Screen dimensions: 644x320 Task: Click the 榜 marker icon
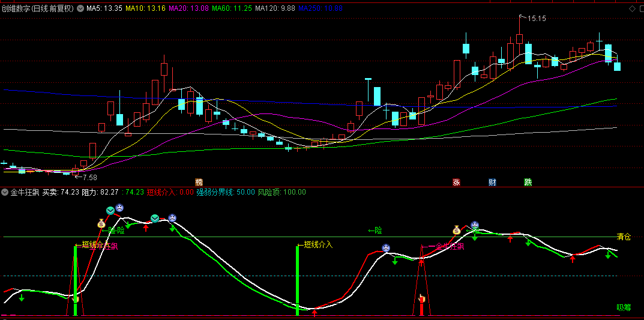coord(199,182)
